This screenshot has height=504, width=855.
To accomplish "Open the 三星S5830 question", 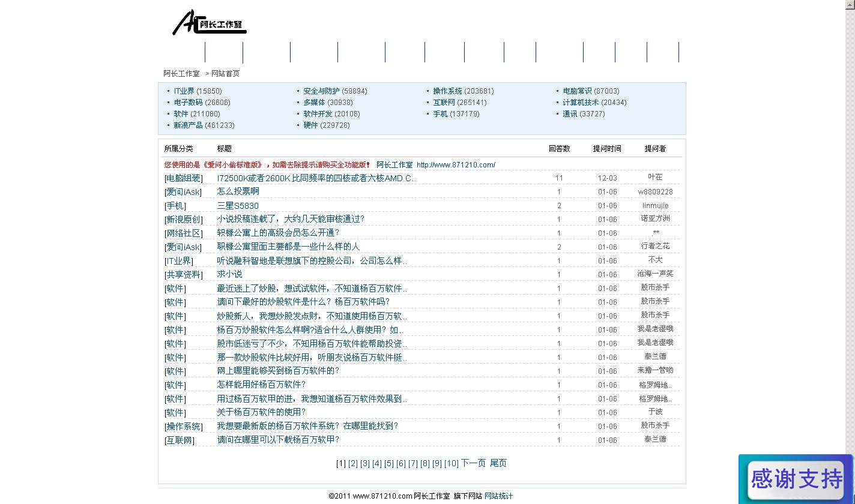I will [238, 206].
